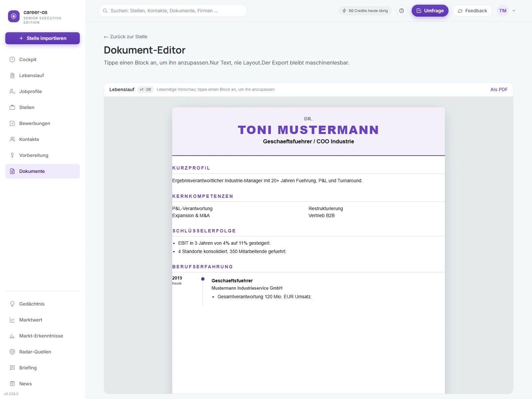Image resolution: width=532 pixels, height=399 pixels.
Task: Edit the 4 Standorte konsolidiert bullet
Action: coord(232,251)
